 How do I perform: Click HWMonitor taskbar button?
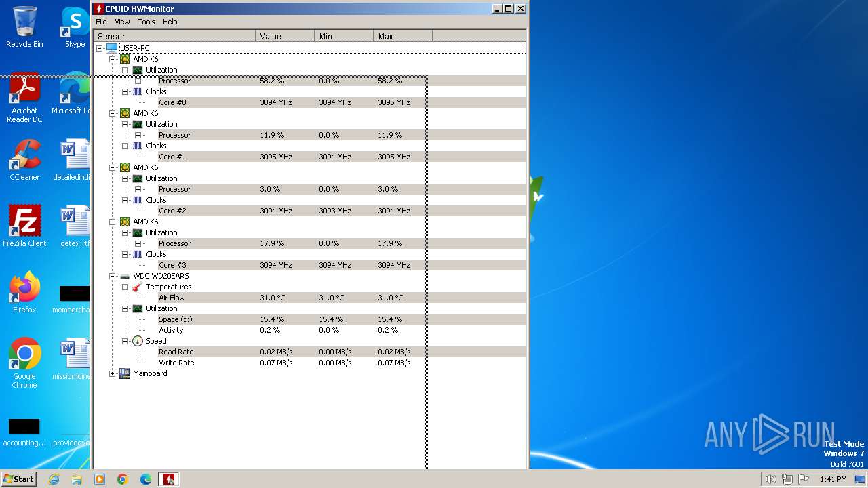click(x=169, y=479)
